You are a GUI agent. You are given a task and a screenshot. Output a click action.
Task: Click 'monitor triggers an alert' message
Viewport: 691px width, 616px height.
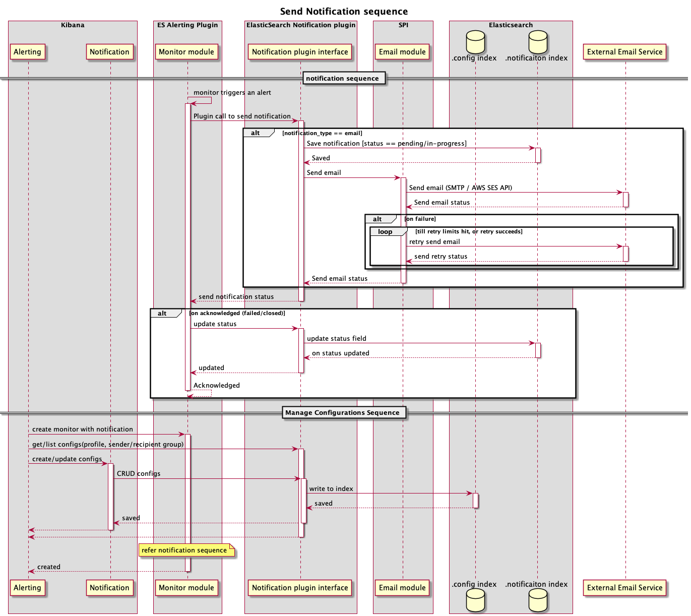click(232, 92)
